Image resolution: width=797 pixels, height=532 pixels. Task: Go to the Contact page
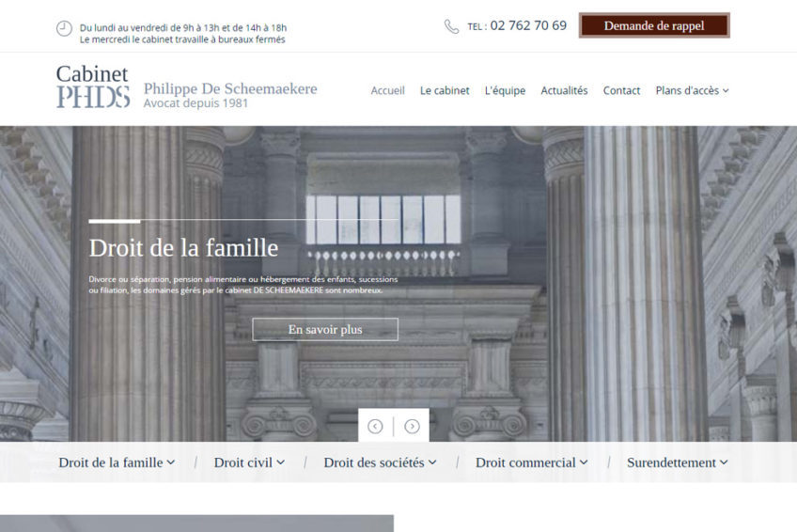pos(621,90)
